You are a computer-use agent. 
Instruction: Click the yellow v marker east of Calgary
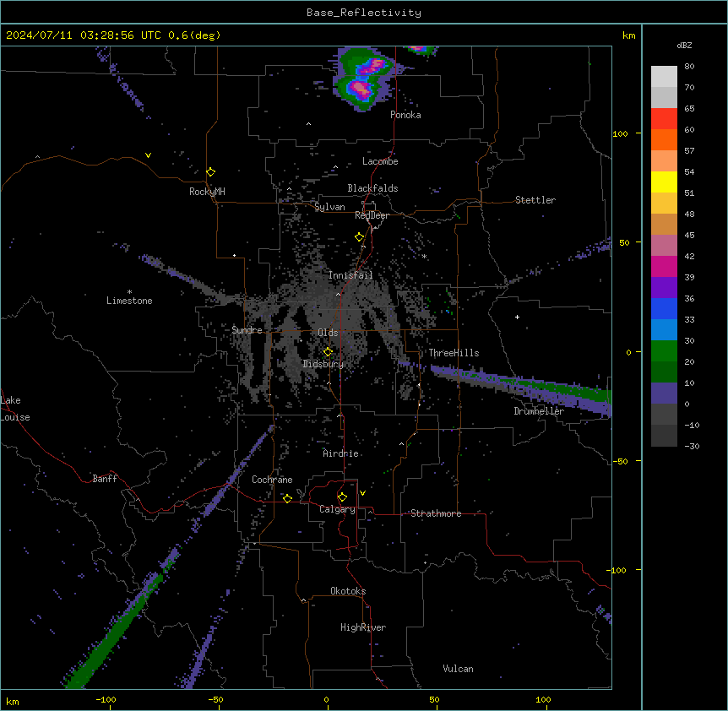362,493
